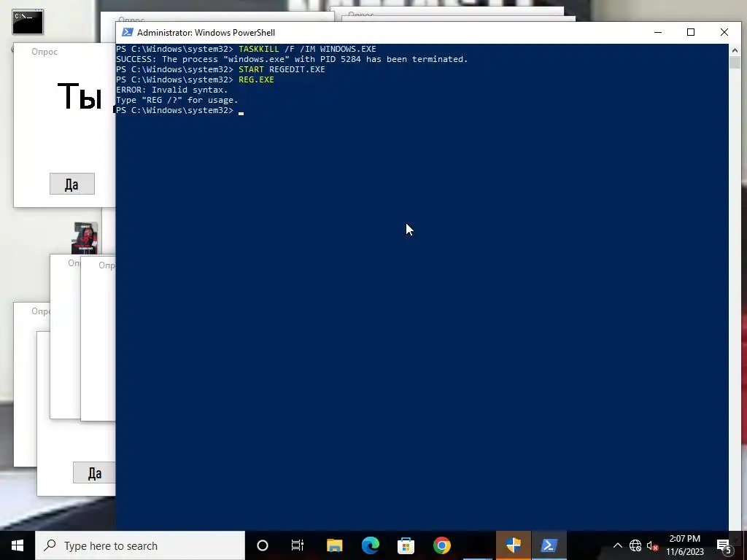Click the large Ты text in the Опрос dialog
747x560 pixels.
pyautogui.click(x=80, y=97)
